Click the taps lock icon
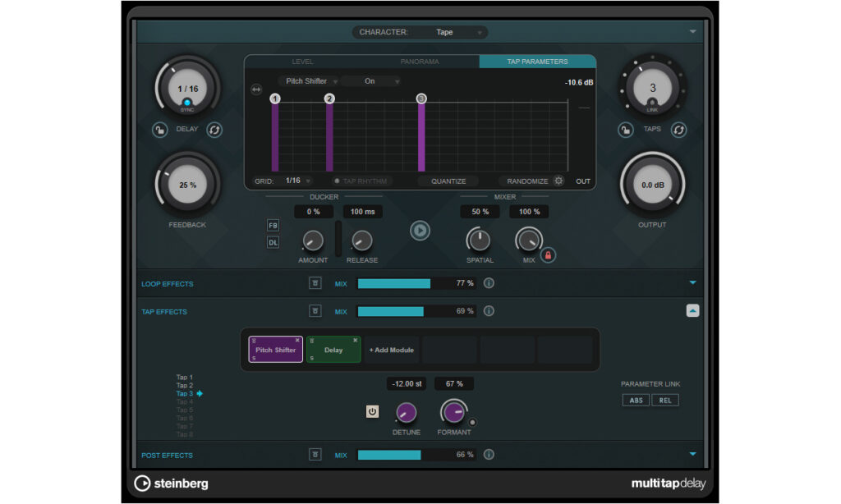Viewport: 841px width, 504px height. click(625, 130)
